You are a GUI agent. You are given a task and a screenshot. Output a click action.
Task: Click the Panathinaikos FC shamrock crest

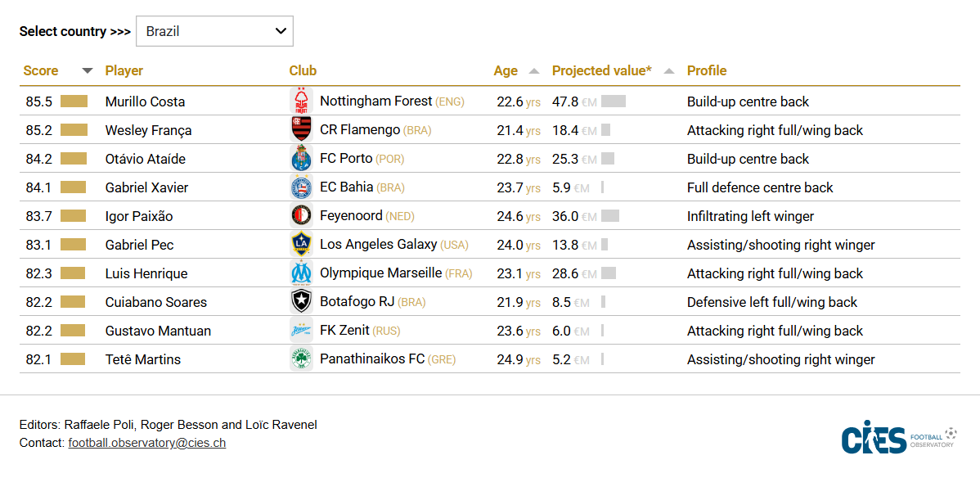[301, 359]
